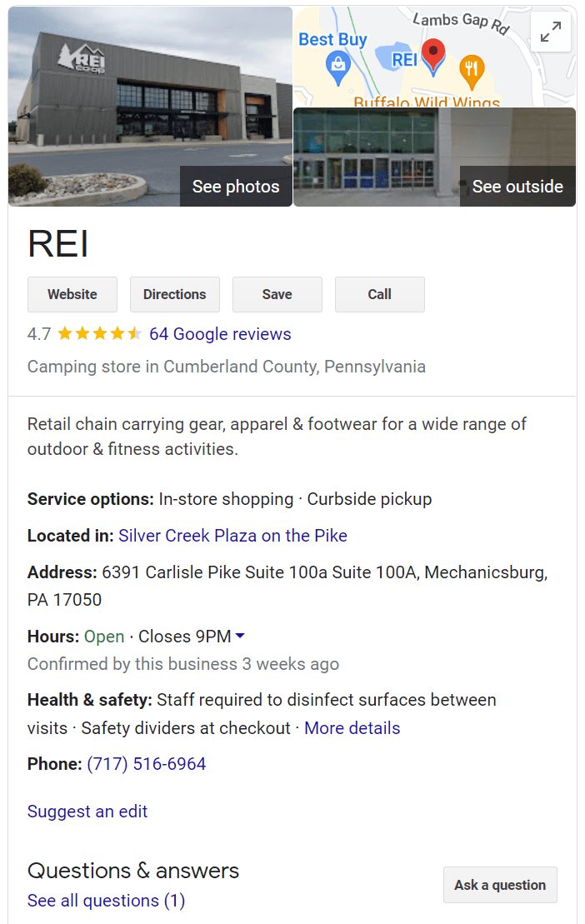Open See photos overlay

236,187
